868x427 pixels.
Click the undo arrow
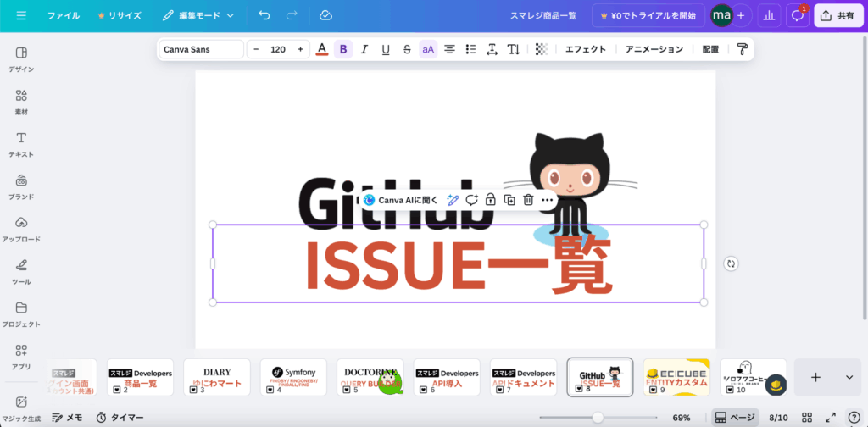point(264,15)
